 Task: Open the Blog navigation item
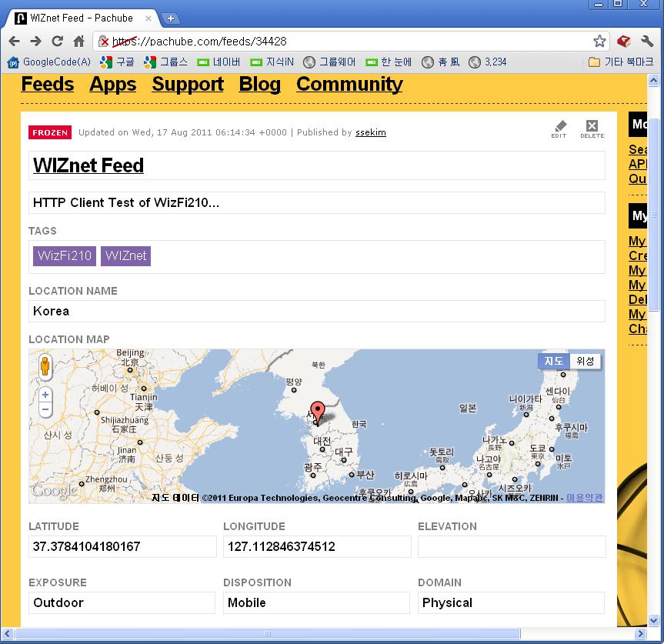click(x=259, y=85)
